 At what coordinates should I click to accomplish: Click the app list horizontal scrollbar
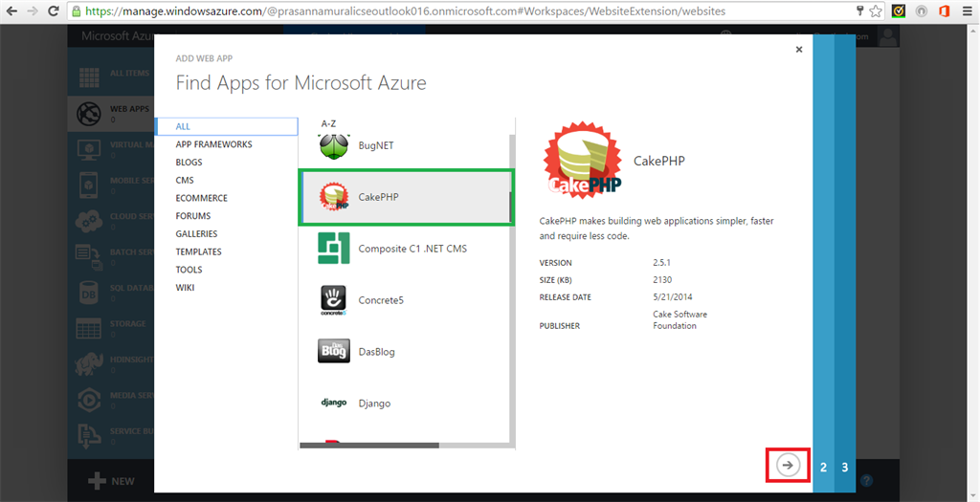[368, 446]
